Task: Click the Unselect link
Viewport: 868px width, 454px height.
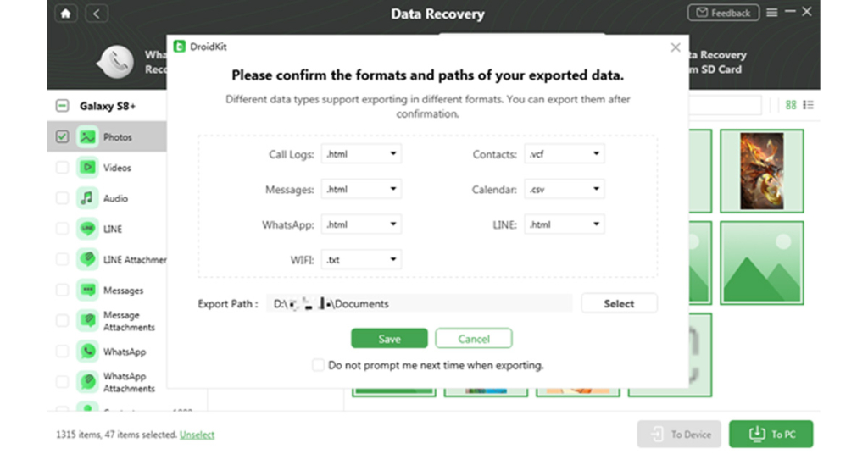Action: [x=197, y=435]
